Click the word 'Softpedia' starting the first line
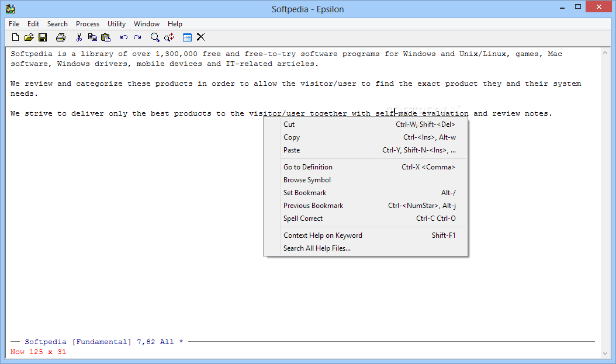 [32, 54]
